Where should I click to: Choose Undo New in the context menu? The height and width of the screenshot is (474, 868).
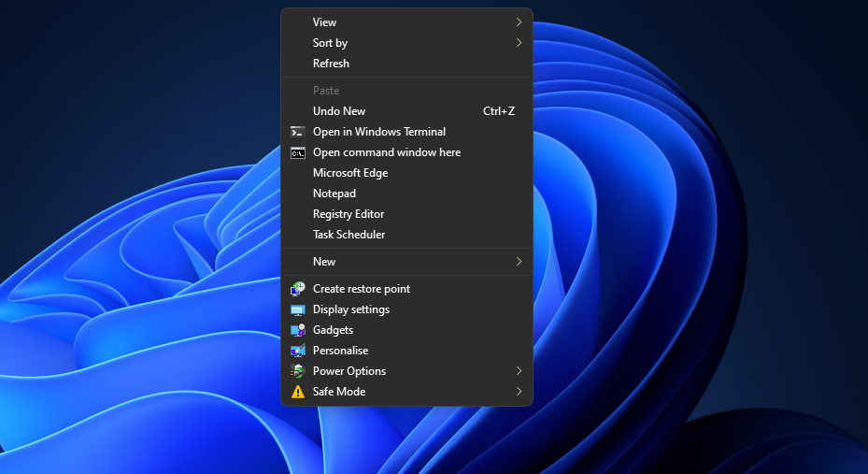(339, 111)
